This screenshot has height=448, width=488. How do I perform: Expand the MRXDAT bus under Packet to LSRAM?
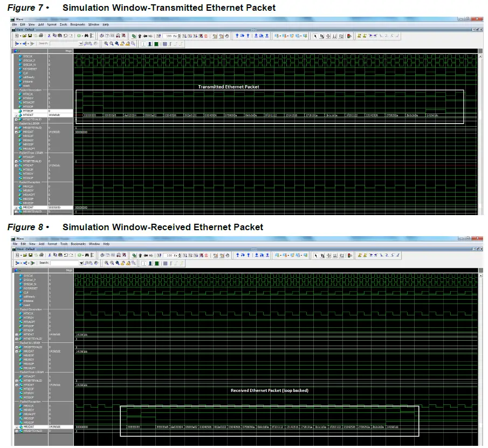click(x=16, y=132)
